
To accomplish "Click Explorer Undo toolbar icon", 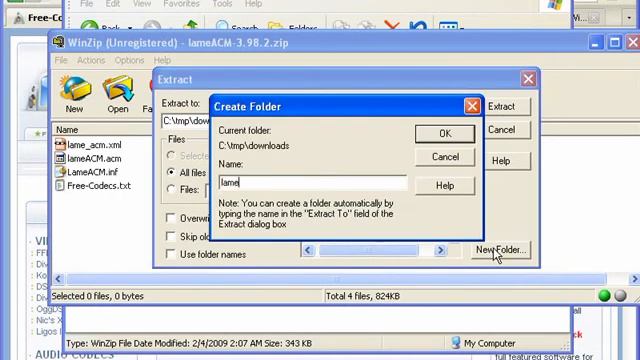I will tap(418, 25).
